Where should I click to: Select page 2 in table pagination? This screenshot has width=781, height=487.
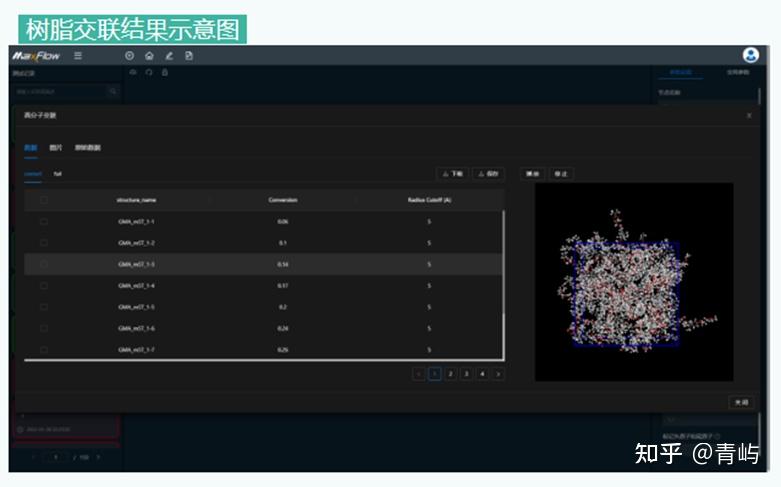point(451,374)
